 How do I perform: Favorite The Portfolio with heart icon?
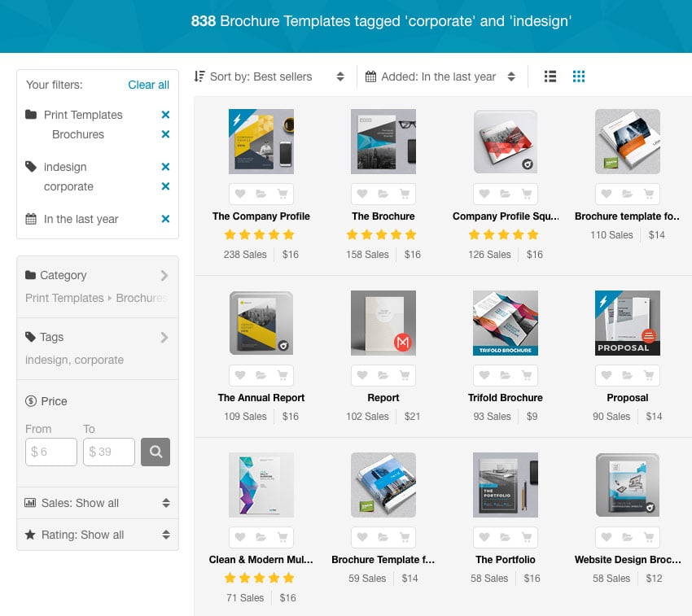click(484, 537)
